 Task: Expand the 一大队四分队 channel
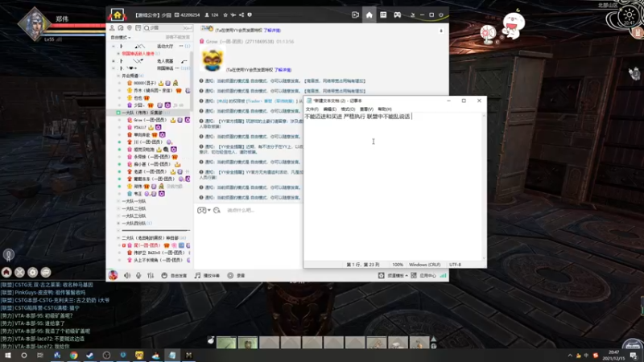point(118,224)
